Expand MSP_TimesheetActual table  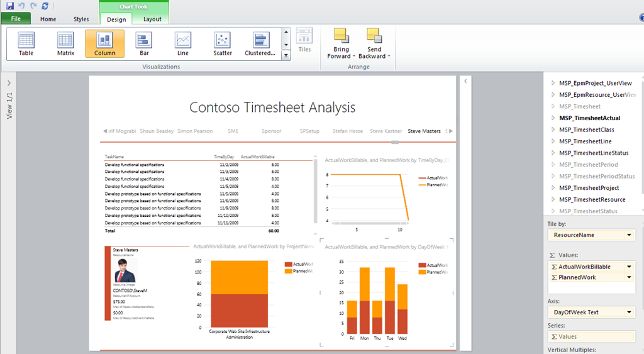pyautogui.click(x=553, y=118)
